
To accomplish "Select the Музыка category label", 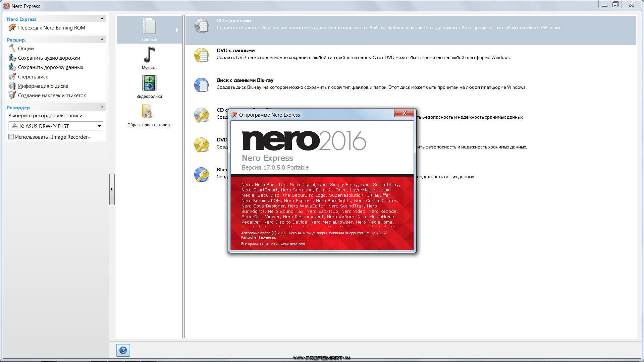I will (x=149, y=68).
